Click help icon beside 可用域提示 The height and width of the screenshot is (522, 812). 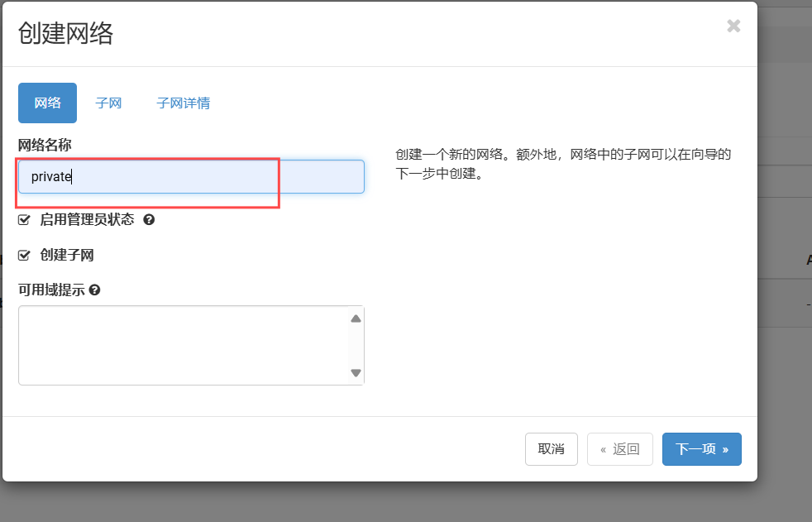pyautogui.click(x=95, y=290)
